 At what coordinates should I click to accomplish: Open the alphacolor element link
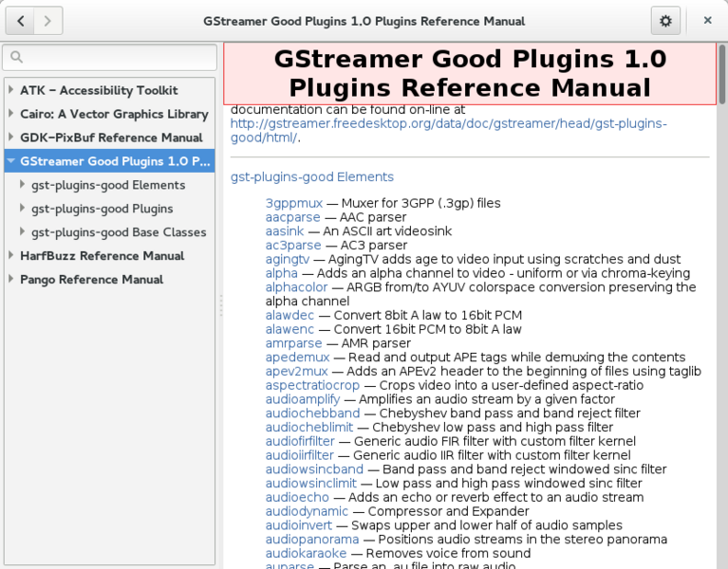click(x=296, y=287)
